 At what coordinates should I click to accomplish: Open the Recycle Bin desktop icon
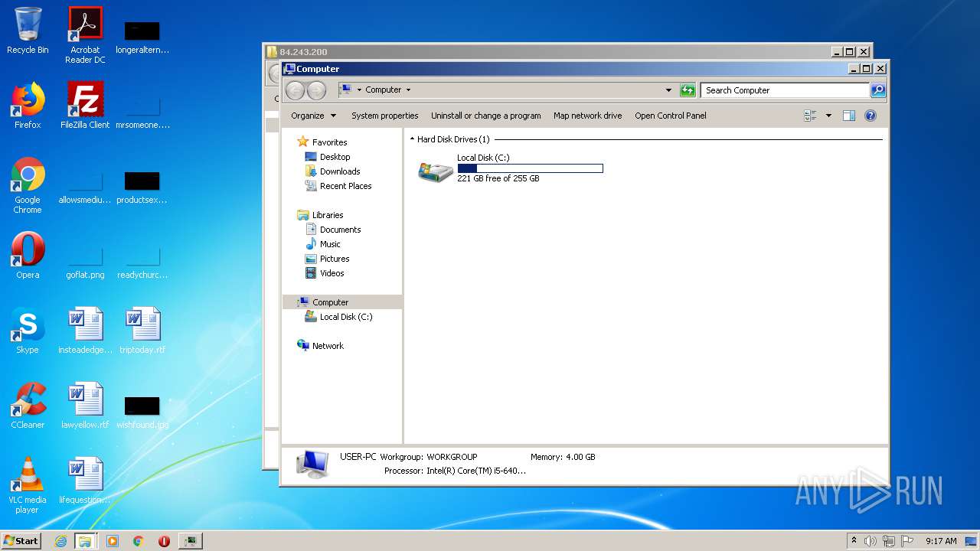(x=28, y=31)
